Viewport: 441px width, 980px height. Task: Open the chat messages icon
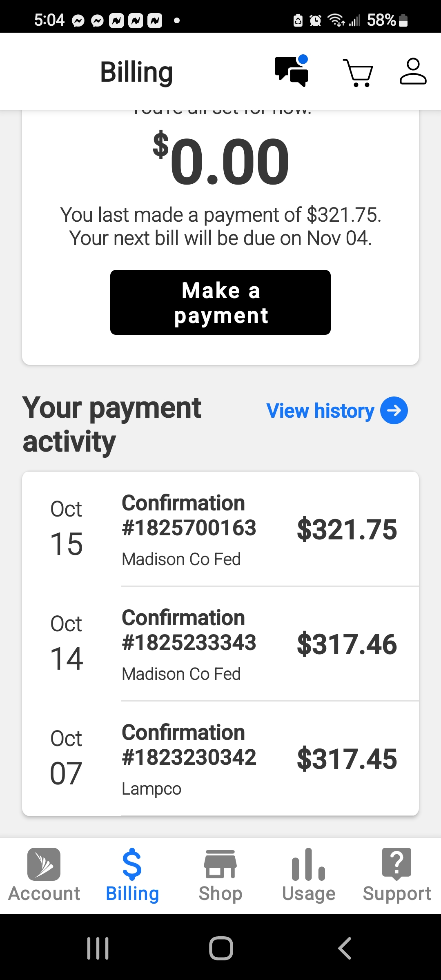pos(292,71)
